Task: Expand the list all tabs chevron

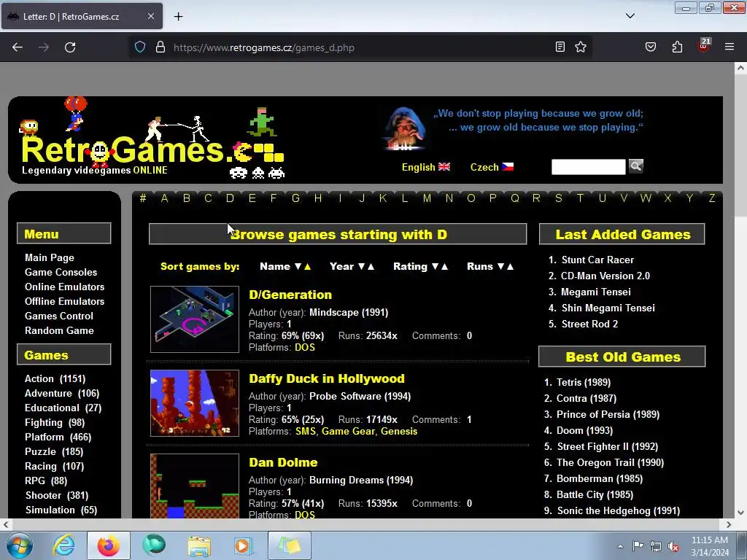Action: click(630, 16)
